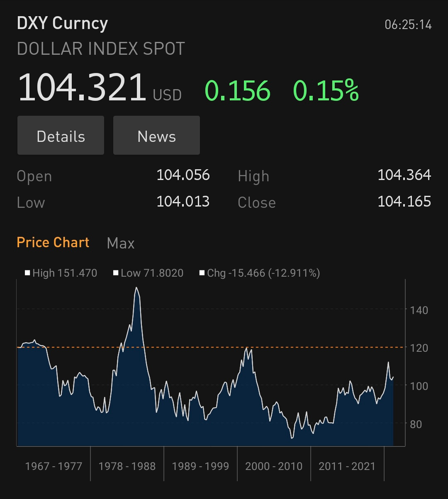The image size is (448, 499).
Task: Open the Details button
Action: click(61, 136)
